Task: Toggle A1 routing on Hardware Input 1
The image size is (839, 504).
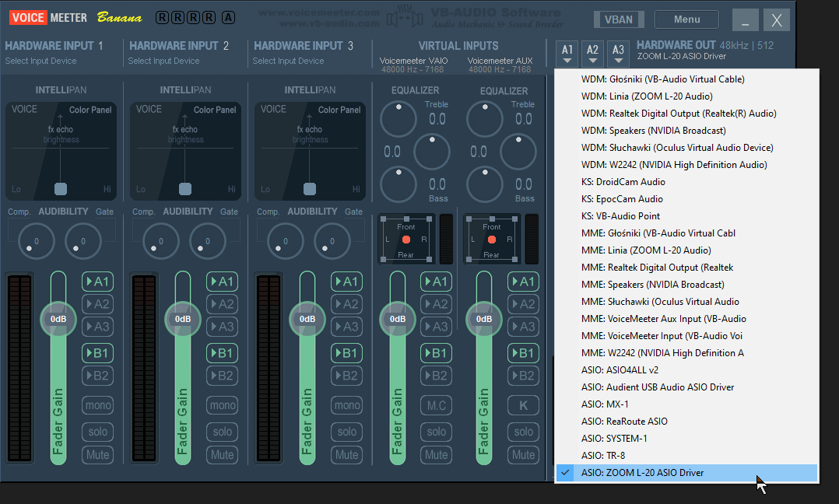Action: (x=97, y=282)
